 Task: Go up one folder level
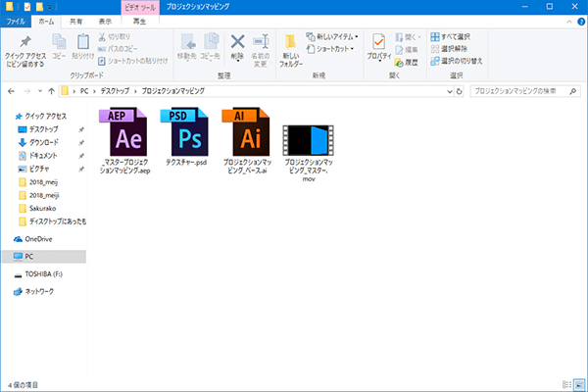(51, 91)
